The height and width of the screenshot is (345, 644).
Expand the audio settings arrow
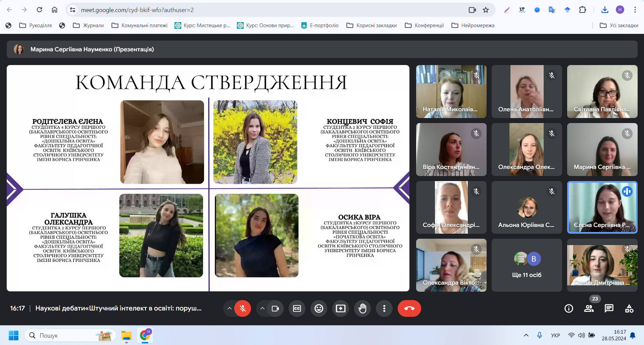pyautogui.click(x=229, y=308)
